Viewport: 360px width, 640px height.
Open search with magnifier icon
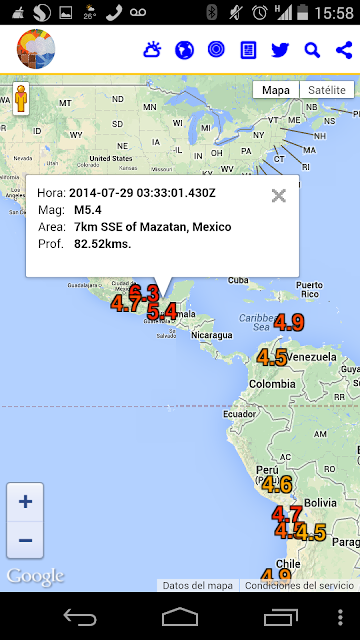point(312,51)
